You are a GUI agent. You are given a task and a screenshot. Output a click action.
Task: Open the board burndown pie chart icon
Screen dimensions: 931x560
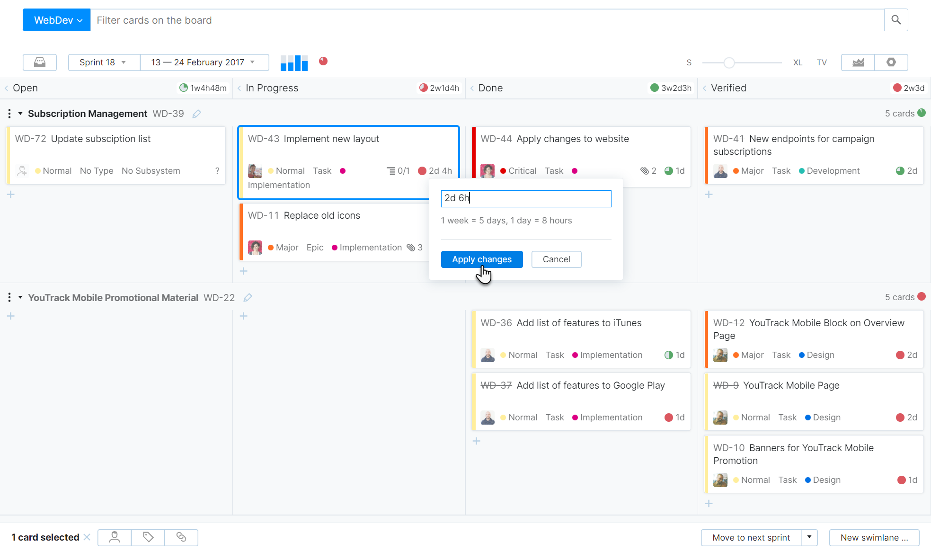pos(323,61)
